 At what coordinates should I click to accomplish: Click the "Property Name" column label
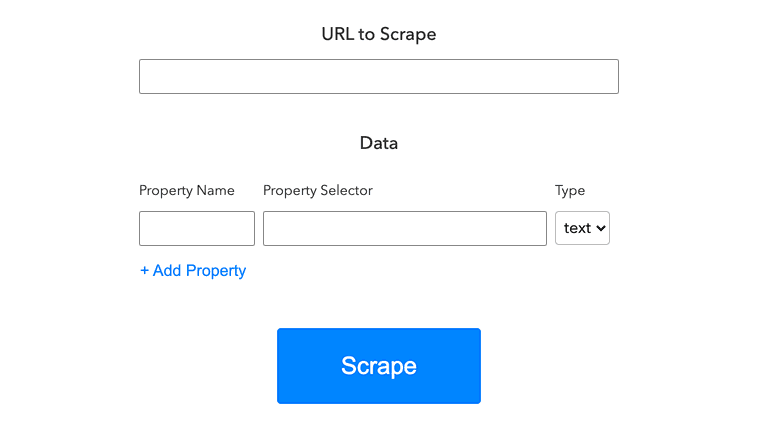(x=187, y=190)
